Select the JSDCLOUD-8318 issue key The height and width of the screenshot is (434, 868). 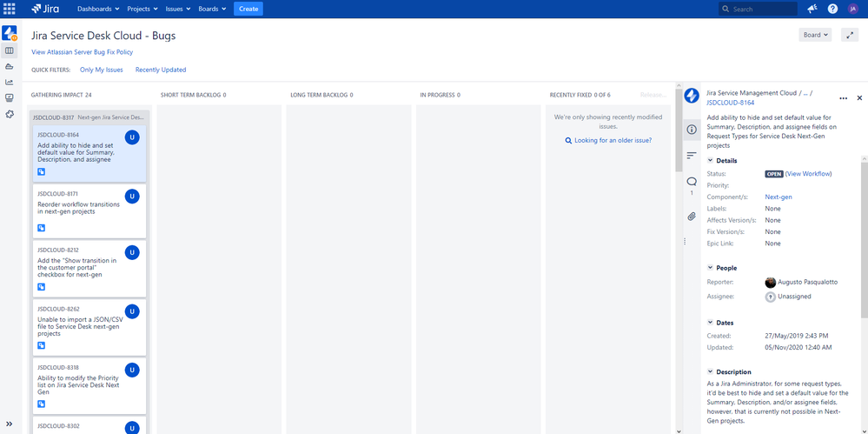coord(58,368)
